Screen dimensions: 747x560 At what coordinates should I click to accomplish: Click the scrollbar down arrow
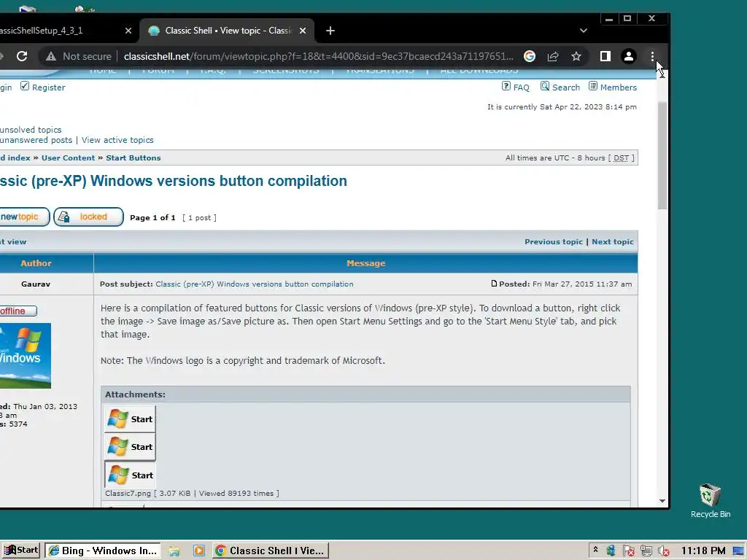click(x=662, y=501)
